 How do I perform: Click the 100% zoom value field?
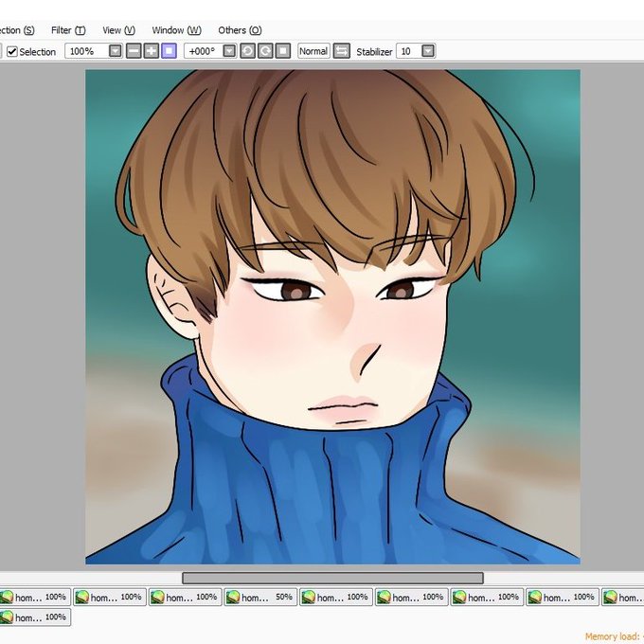pyautogui.click(x=87, y=51)
